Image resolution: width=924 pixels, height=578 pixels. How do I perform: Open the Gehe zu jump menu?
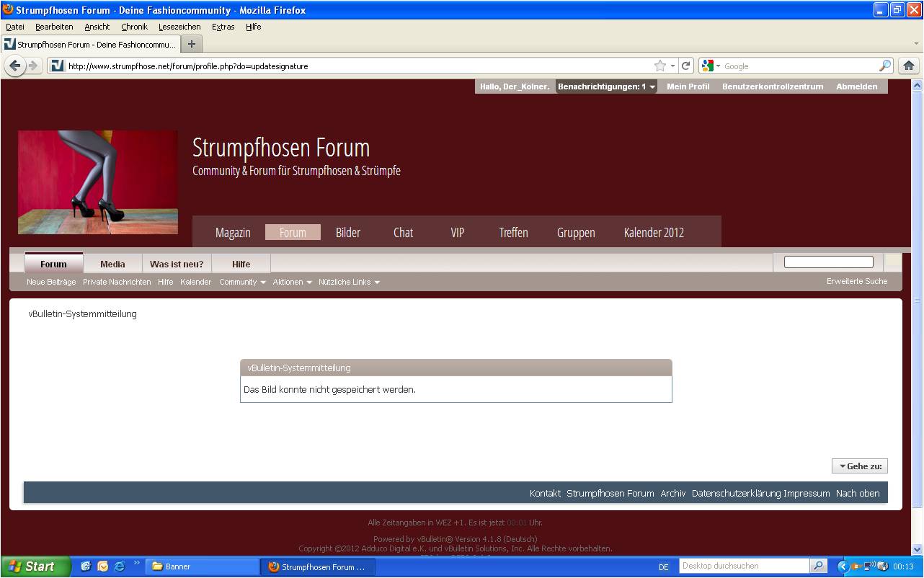click(x=860, y=466)
